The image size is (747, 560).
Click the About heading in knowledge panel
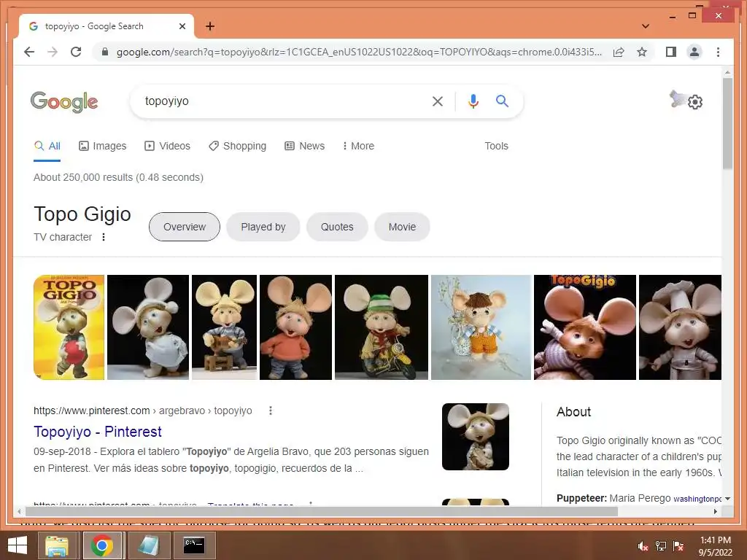[573, 412]
